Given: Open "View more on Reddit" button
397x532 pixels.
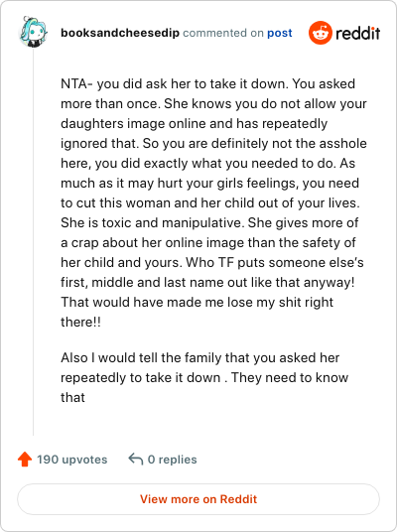Looking at the screenshot, I should 198,499.
